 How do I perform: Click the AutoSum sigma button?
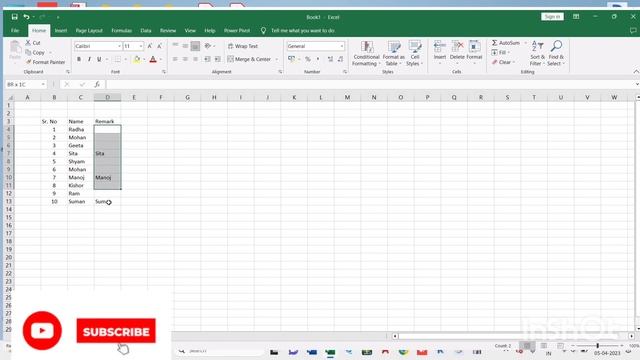click(x=506, y=42)
